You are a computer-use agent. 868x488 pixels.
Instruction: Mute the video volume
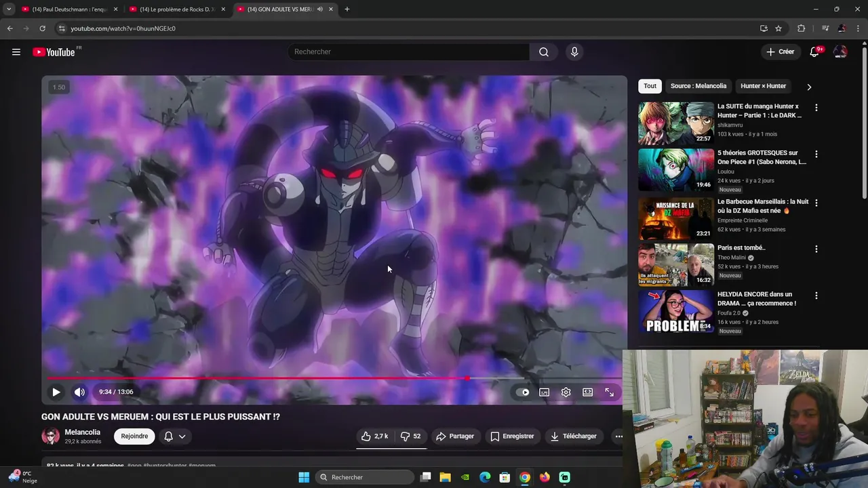80,392
